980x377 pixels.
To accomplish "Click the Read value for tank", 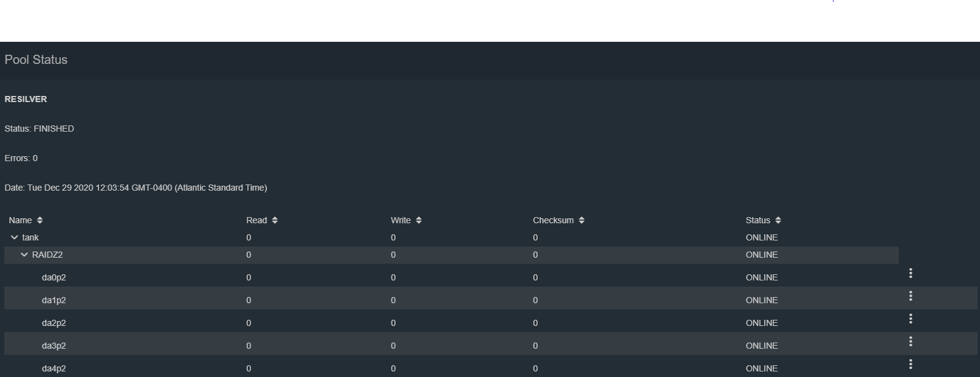I will [249, 237].
